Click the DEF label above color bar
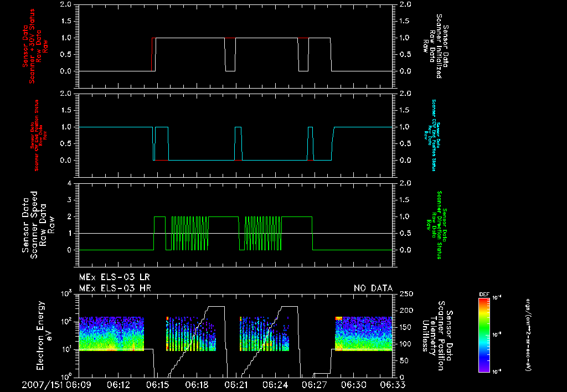Viewport: 567px width, 392px height. (x=484, y=295)
